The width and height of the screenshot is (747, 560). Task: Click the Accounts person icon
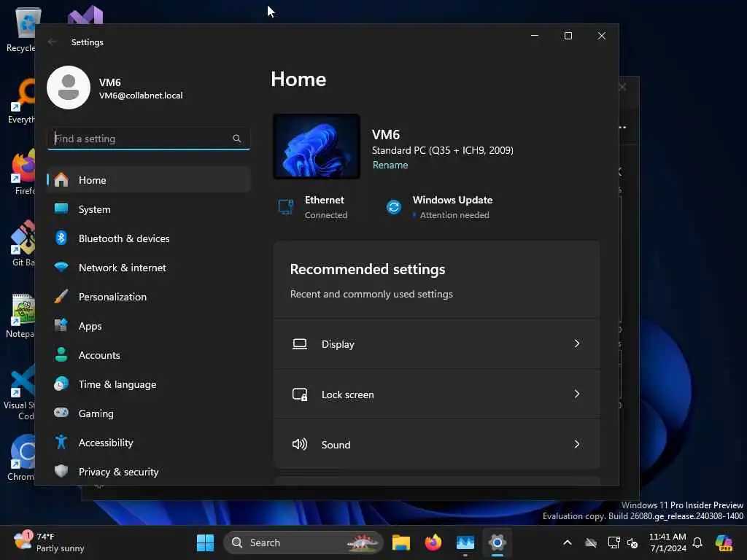pos(61,355)
